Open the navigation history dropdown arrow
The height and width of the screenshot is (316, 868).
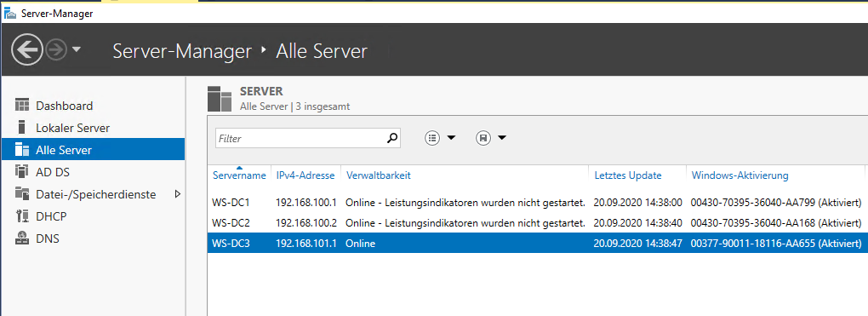(x=77, y=50)
